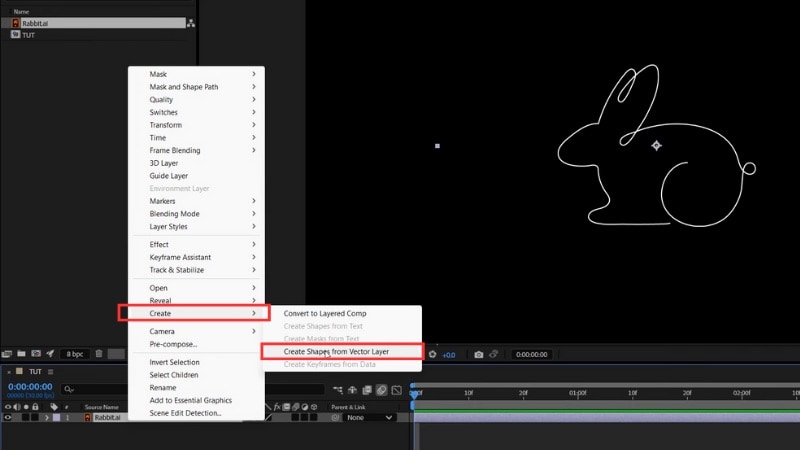Image resolution: width=800 pixels, height=450 pixels.
Task: Open Track & Stabilize submenu
Action: [x=196, y=270]
